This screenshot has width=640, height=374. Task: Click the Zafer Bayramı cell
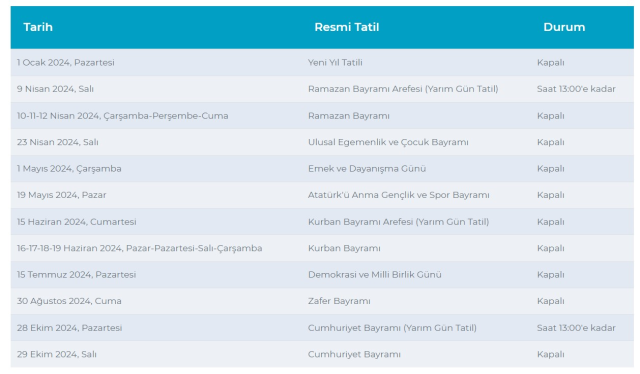point(339,301)
